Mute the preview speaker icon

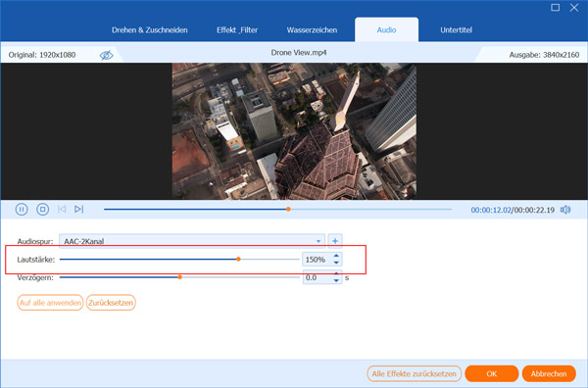565,210
